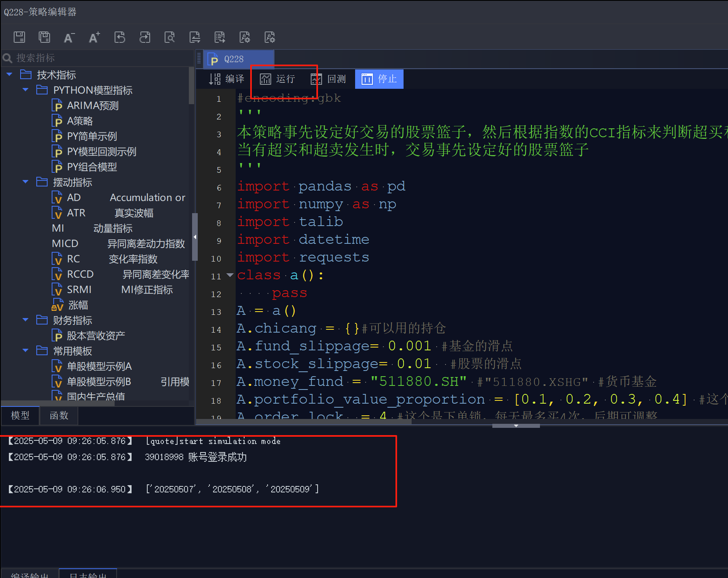Collapse the class a() code block
Screen dimensions: 728x578
pos(230,275)
